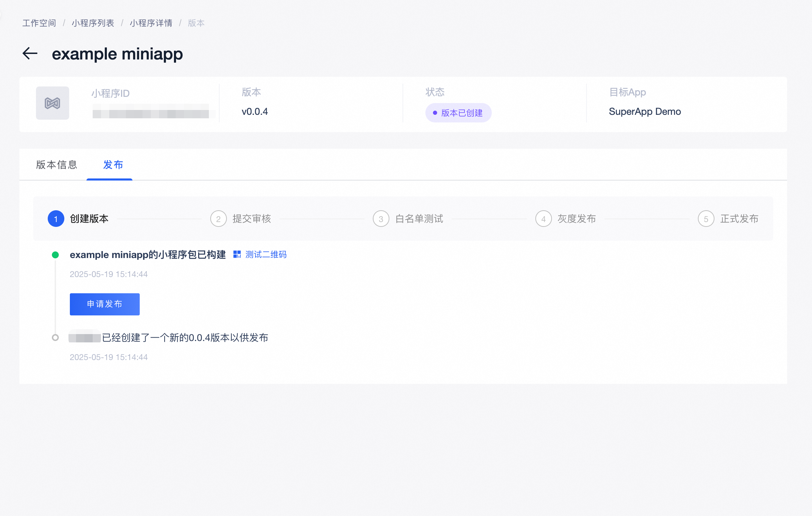
Task: Click step 3 circle 白名单测试
Action: click(381, 219)
